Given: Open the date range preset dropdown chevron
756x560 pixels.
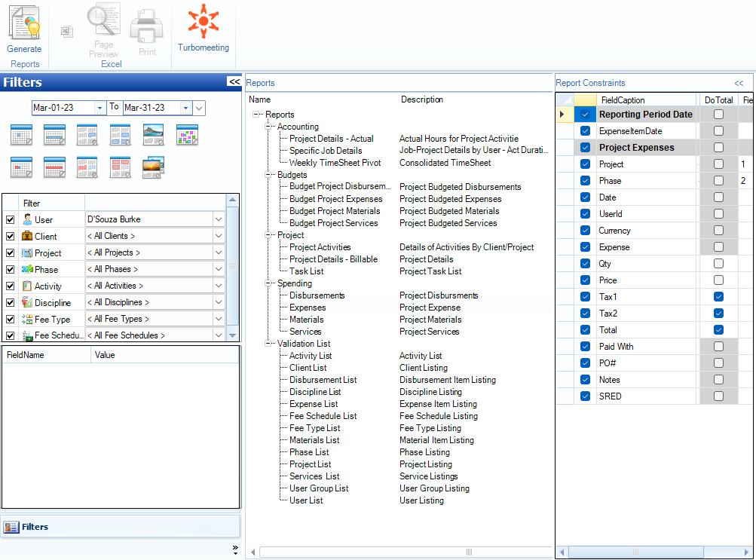Looking at the screenshot, I should coord(199,108).
